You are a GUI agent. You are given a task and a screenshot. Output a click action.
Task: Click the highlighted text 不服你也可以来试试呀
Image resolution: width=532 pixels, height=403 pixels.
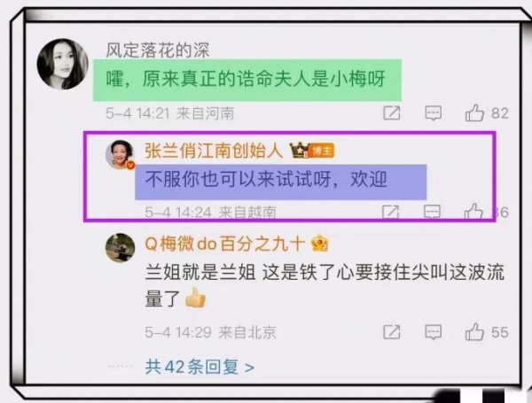(x=239, y=179)
